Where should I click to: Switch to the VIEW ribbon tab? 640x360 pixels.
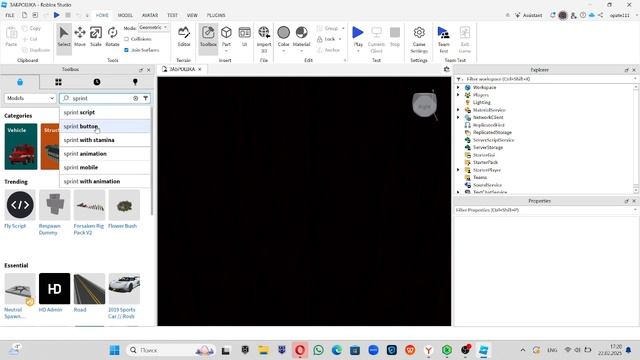pos(192,15)
